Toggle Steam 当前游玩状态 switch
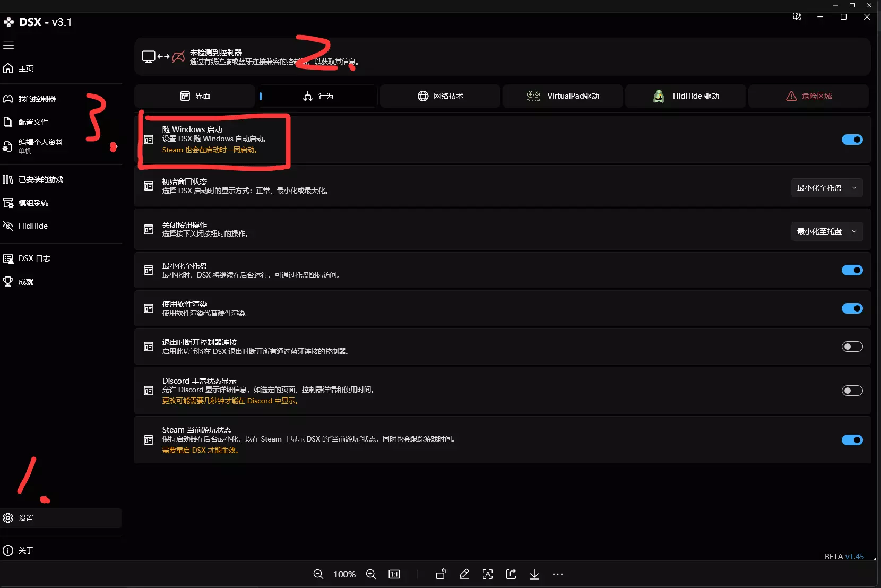The height and width of the screenshot is (588, 881). pos(852,440)
